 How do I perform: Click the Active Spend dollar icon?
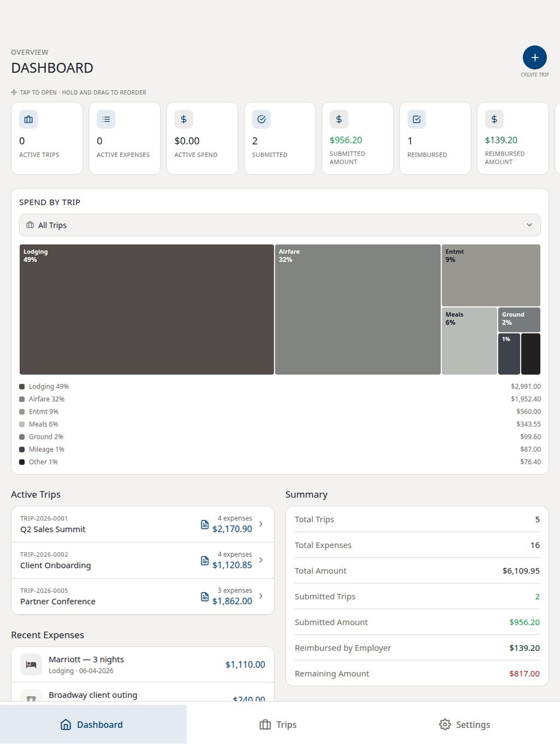[183, 119]
